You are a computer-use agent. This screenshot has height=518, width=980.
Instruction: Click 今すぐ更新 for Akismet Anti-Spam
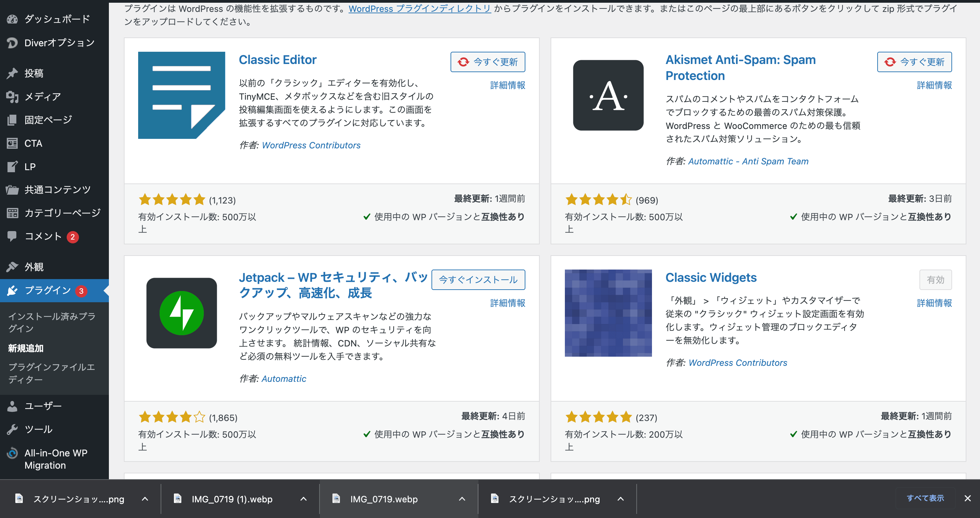click(x=915, y=62)
